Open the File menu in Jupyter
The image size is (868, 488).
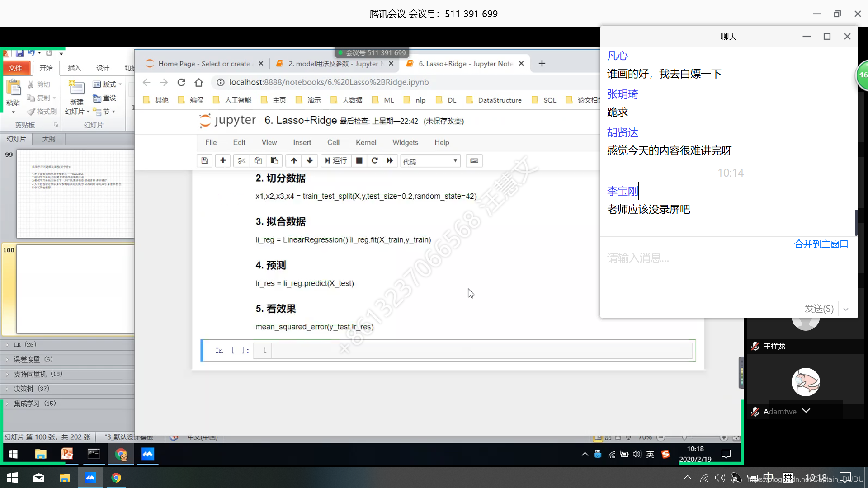(x=211, y=142)
